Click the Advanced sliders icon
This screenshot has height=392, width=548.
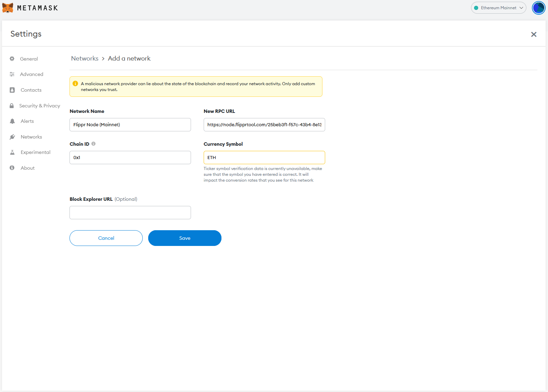[12, 74]
